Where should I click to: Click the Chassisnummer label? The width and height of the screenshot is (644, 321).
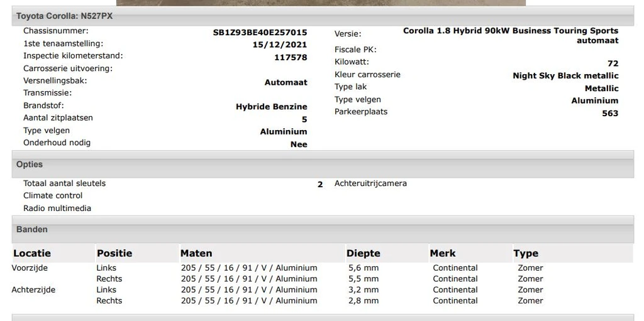56,31
